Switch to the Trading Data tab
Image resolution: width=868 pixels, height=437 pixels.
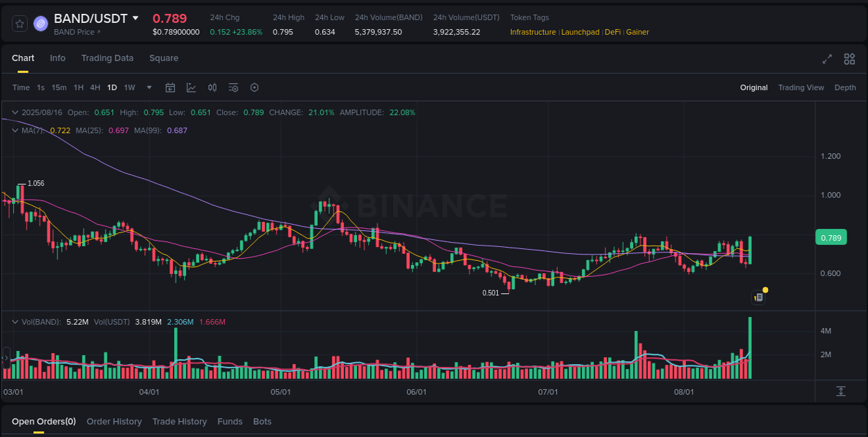pyautogui.click(x=107, y=58)
